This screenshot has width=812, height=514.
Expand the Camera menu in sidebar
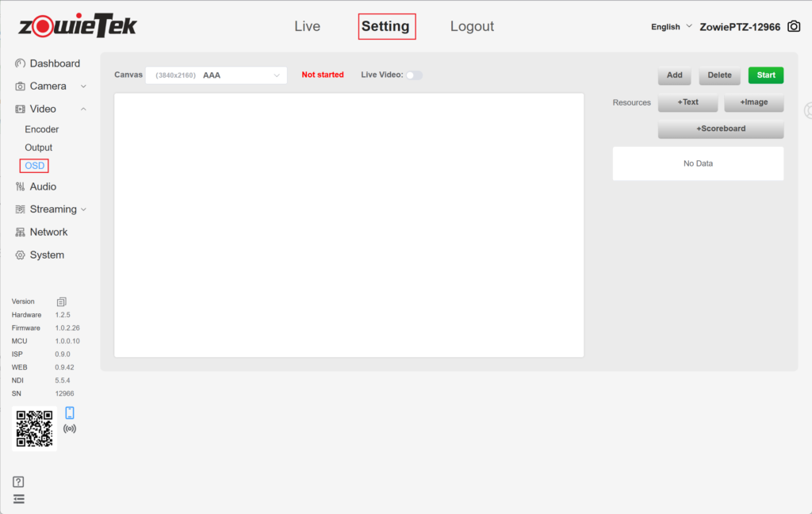pos(52,86)
